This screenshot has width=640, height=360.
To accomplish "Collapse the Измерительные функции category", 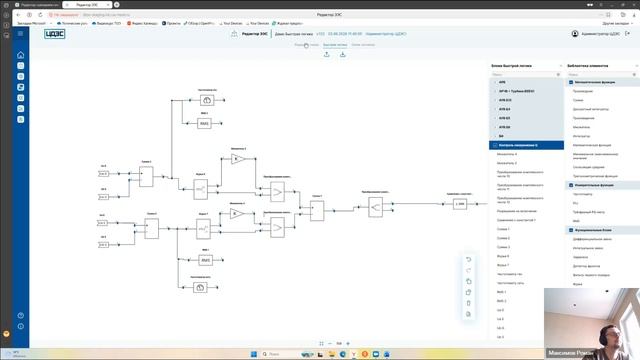I will (571, 185).
